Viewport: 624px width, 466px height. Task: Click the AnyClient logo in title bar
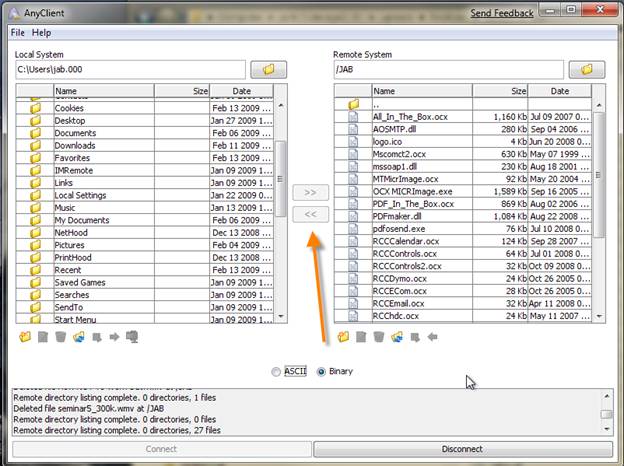coord(15,13)
